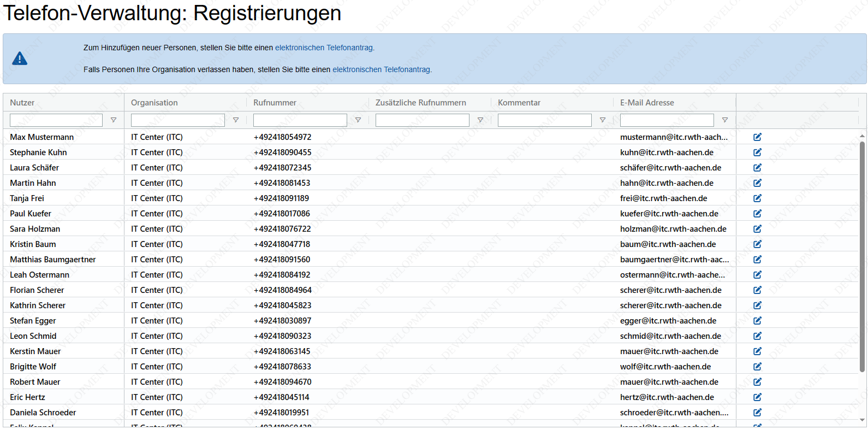868x429 pixels.
Task: Edit Daniela Schroeder's entry
Action: coord(757,413)
